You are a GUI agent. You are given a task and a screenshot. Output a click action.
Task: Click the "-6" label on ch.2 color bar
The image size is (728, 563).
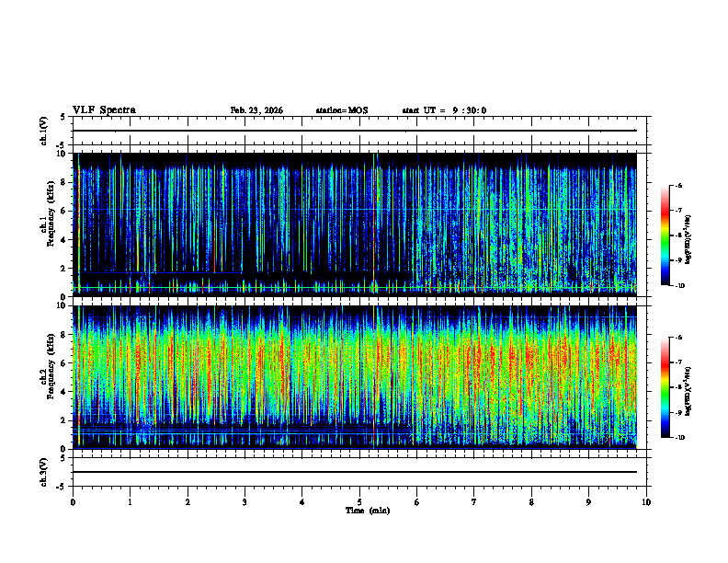point(678,338)
